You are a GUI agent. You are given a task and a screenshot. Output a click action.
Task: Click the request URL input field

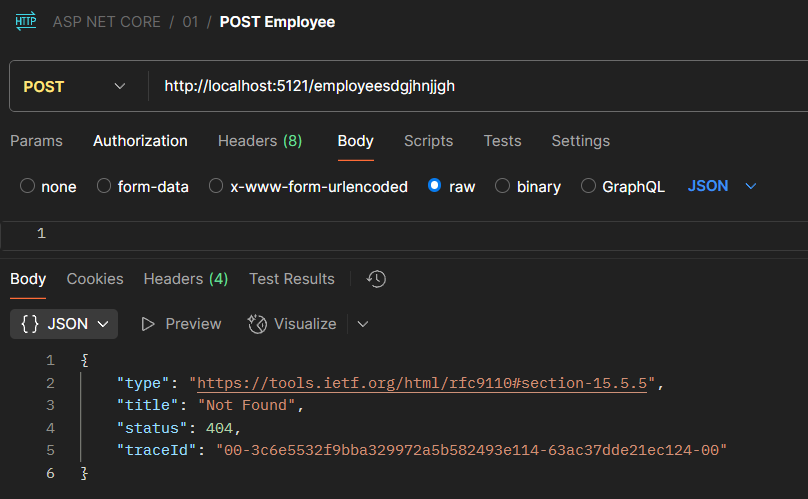pyautogui.click(x=480, y=87)
